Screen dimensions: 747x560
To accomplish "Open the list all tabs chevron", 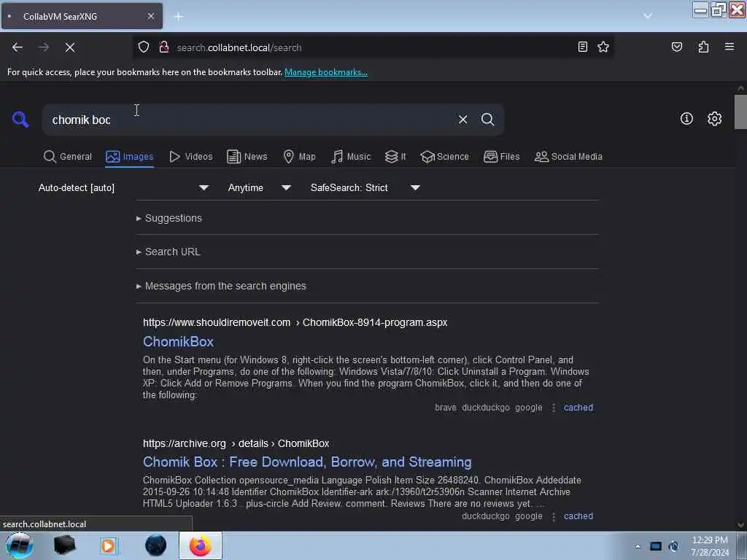I will click(648, 16).
